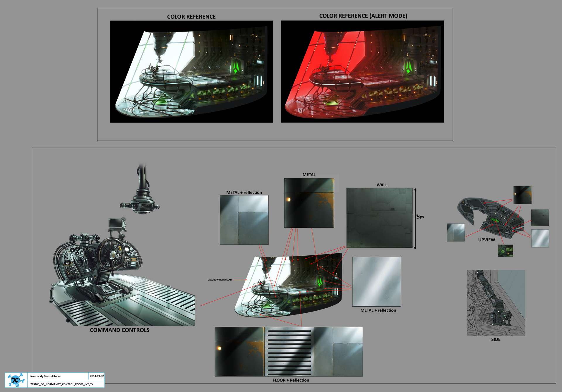Click the command controls console illustration

pos(123,272)
